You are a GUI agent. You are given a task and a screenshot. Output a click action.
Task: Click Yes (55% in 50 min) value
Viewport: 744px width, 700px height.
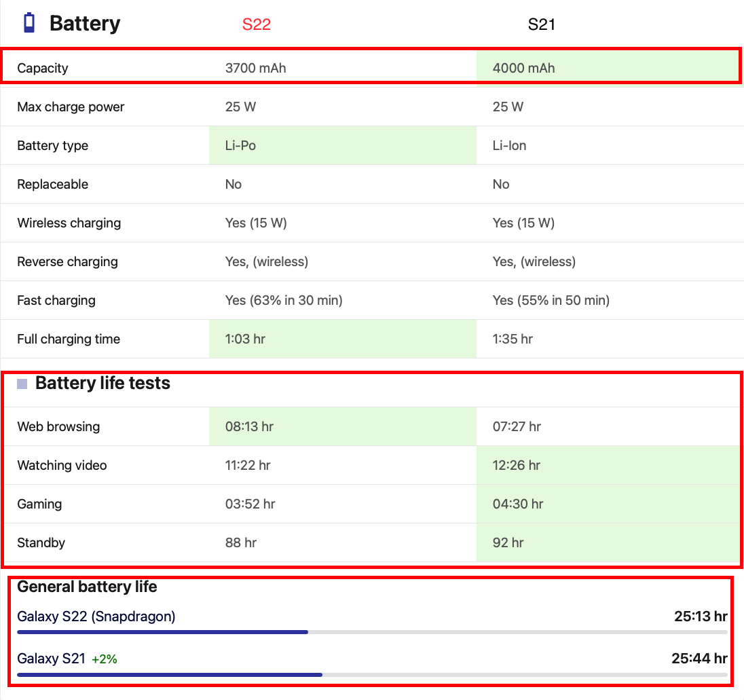pyautogui.click(x=551, y=300)
